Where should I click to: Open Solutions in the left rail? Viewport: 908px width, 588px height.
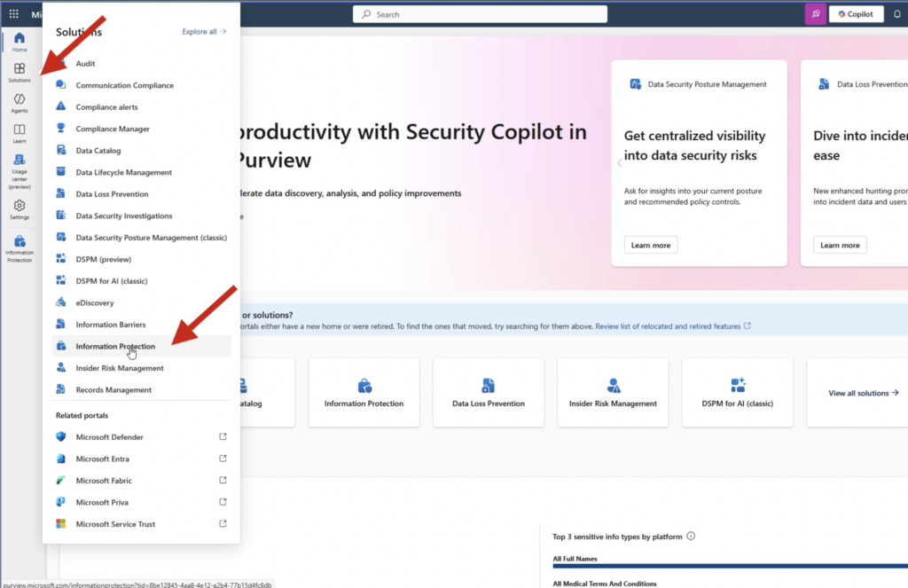(x=20, y=73)
